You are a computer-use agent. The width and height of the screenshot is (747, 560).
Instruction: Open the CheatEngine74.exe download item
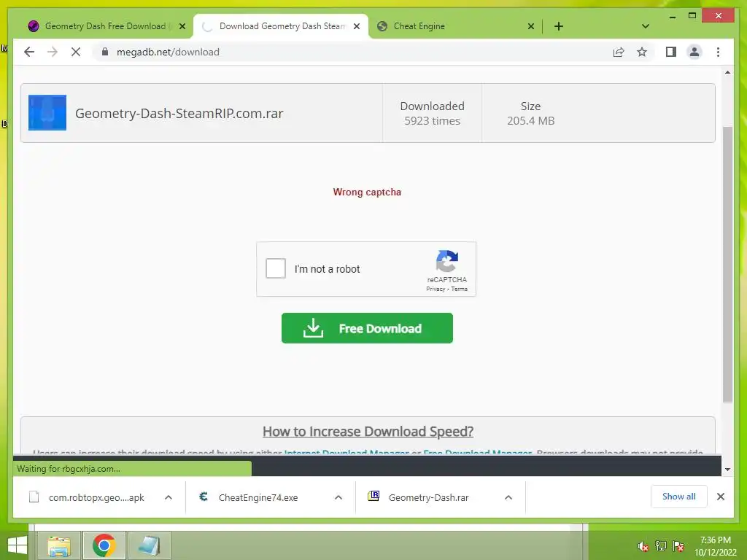258,497
